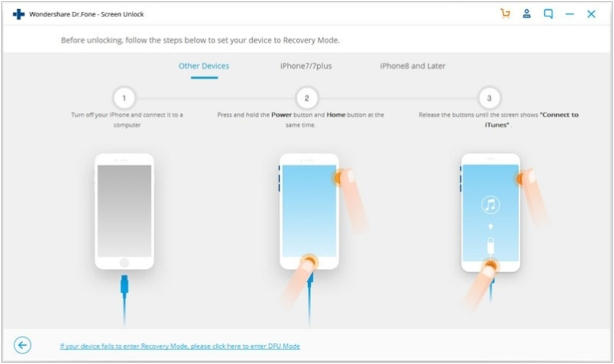
Task: Click the Dr.Fone plus logo
Action: coord(18,14)
